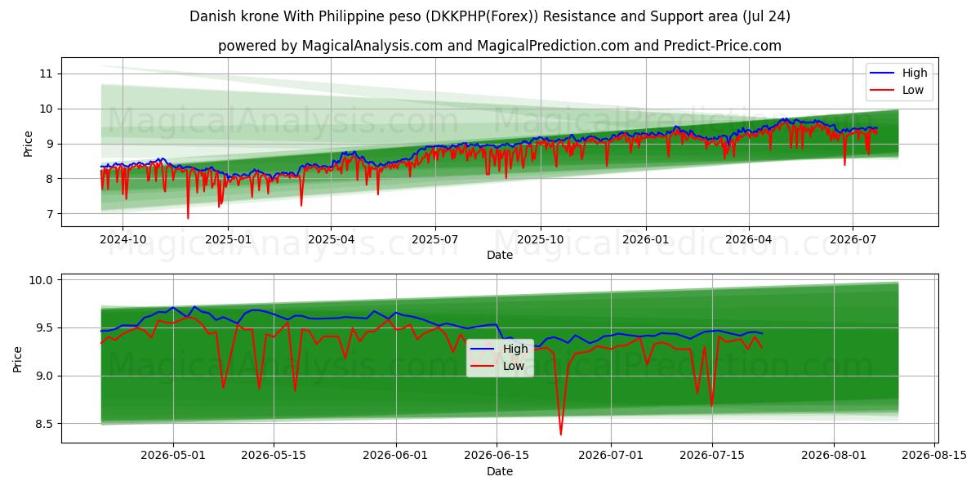Click the '9.0' price label on bottom axis
The width and height of the screenshot is (980, 490).
pos(44,376)
